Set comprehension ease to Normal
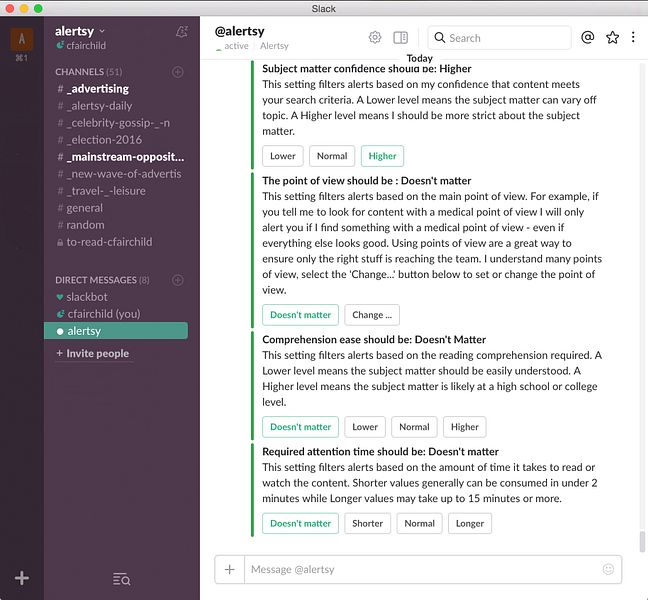This screenshot has width=648, height=600. pos(414,427)
